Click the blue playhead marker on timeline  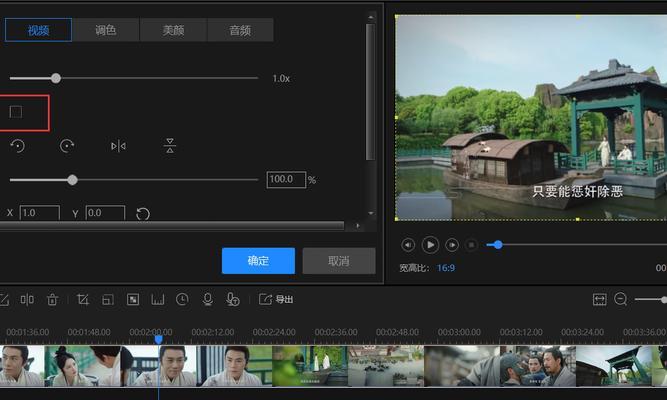pos(158,340)
